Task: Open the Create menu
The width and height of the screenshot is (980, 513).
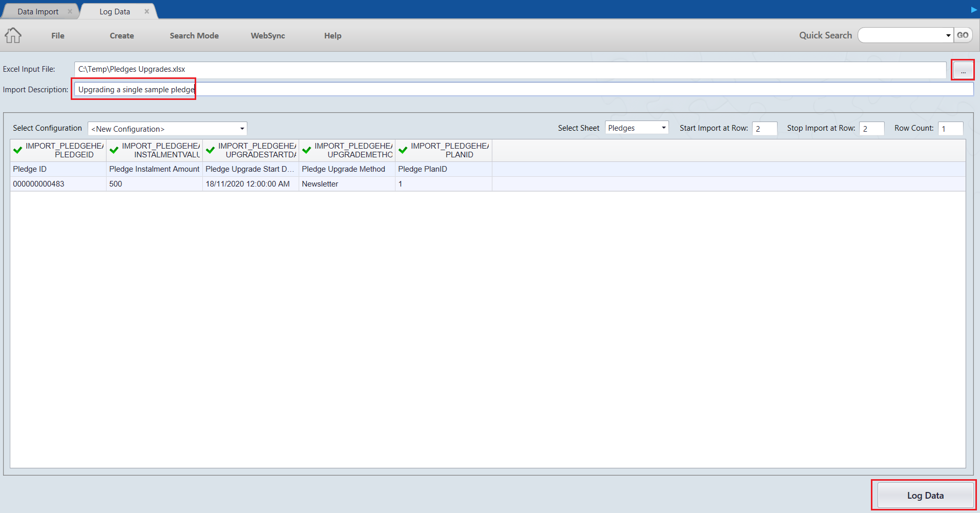Action: (x=122, y=35)
